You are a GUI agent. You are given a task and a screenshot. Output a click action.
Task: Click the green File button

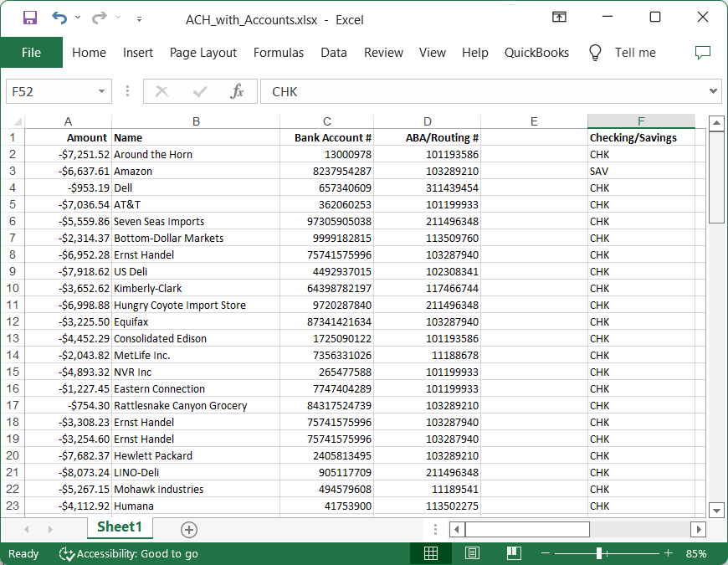pyautogui.click(x=31, y=53)
